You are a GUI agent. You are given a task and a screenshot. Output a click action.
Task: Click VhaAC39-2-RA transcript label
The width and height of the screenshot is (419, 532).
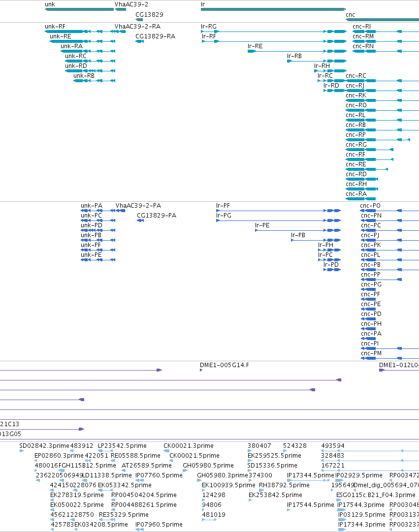click(137, 27)
